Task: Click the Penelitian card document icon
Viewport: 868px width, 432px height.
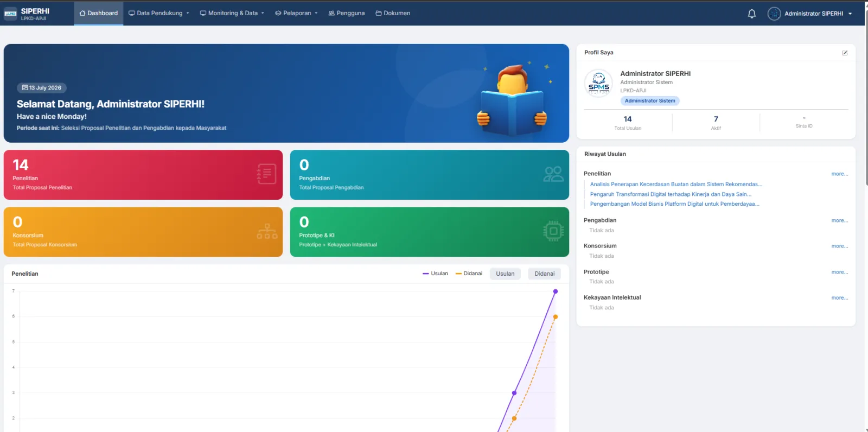Action: [x=266, y=174]
